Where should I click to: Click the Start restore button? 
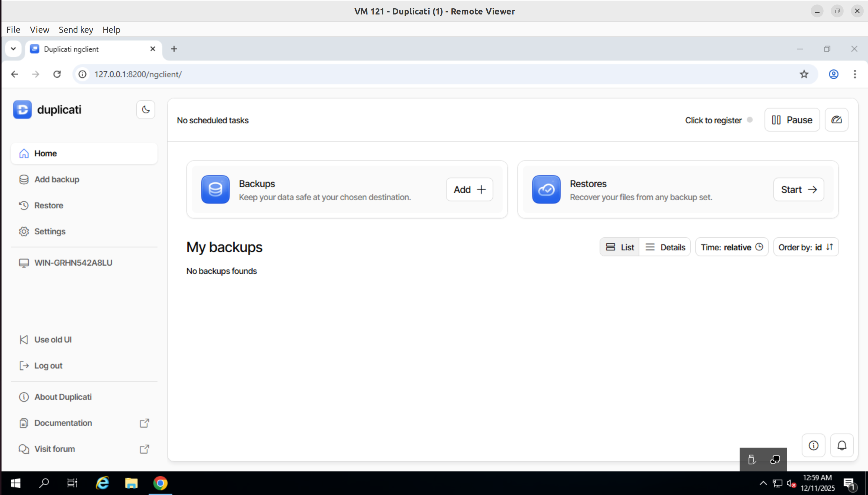[x=798, y=189]
